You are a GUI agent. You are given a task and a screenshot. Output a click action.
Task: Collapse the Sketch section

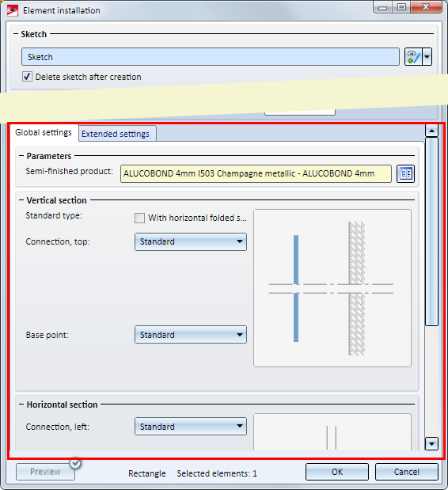(x=16, y=34)
